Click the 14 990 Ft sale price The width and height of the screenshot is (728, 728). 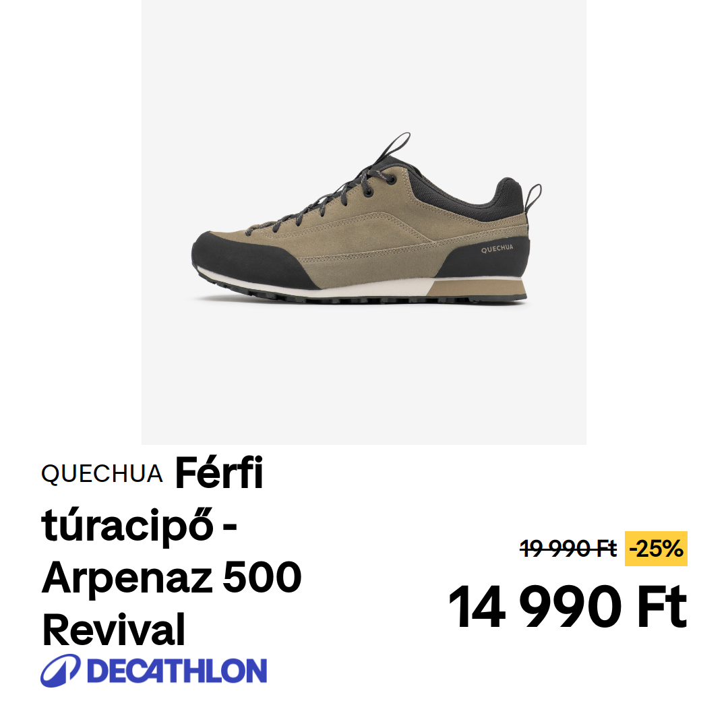(x=568, y=607)
